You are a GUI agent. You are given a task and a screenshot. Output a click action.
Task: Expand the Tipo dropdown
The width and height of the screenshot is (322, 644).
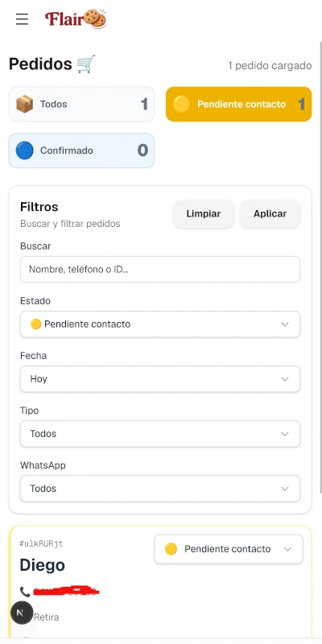160,434
